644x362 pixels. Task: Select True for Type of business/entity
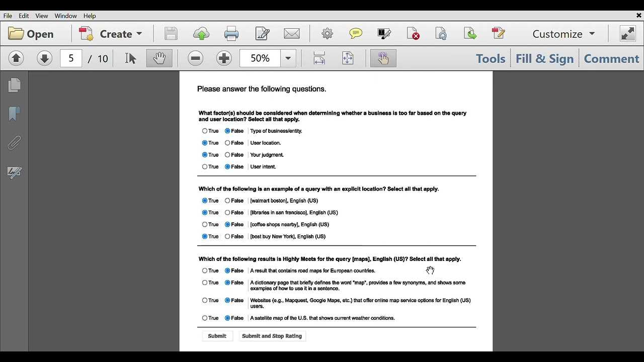click(205, 131)
